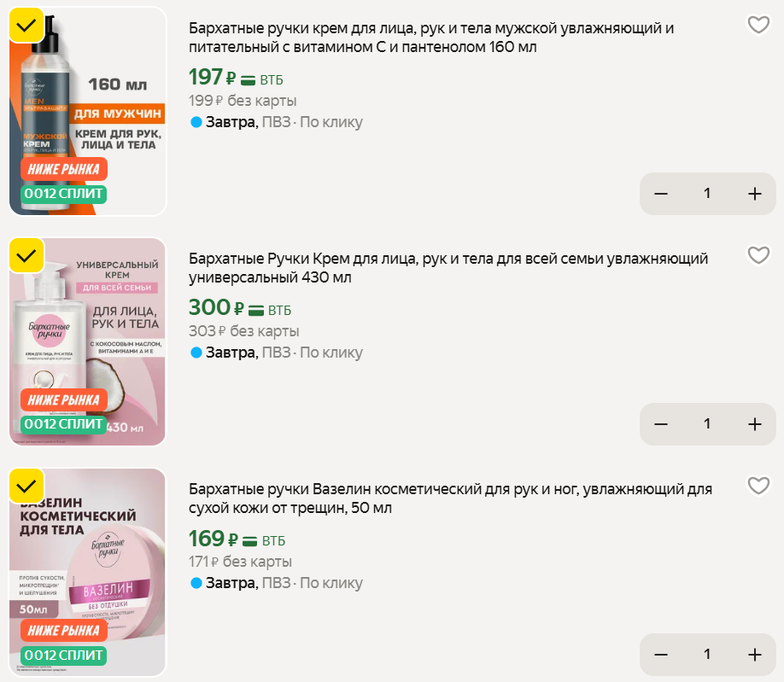The height and width of the screenshot is (682, 784).
Task: Toggle checkbox on the Vaseline product
Action: click(x=27, y=486)
